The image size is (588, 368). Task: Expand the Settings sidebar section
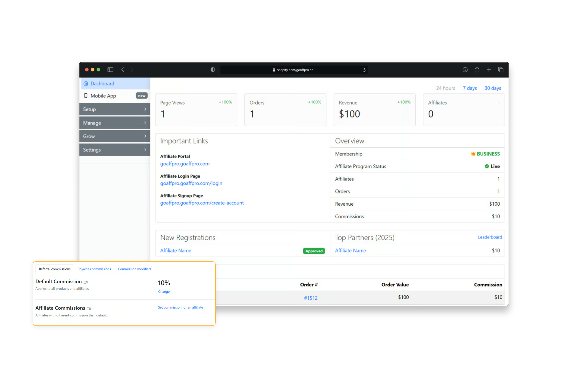point(115,150)
